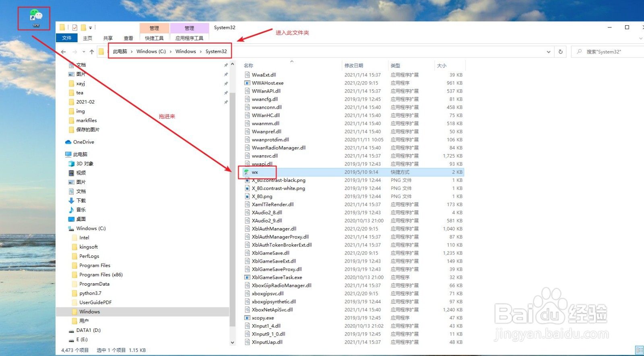Click the xcopy.exe file icon
Image resolution: width=644 pixels, height=356 pixels.
click(247, 318)
